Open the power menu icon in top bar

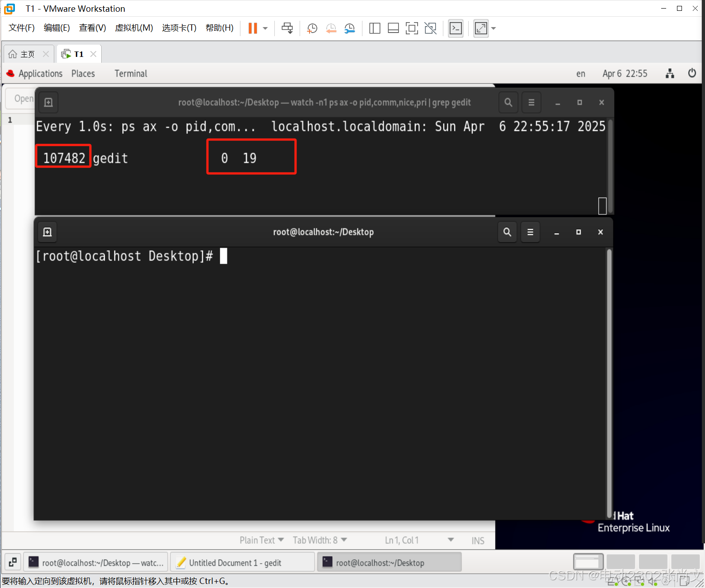pos(692,73)
